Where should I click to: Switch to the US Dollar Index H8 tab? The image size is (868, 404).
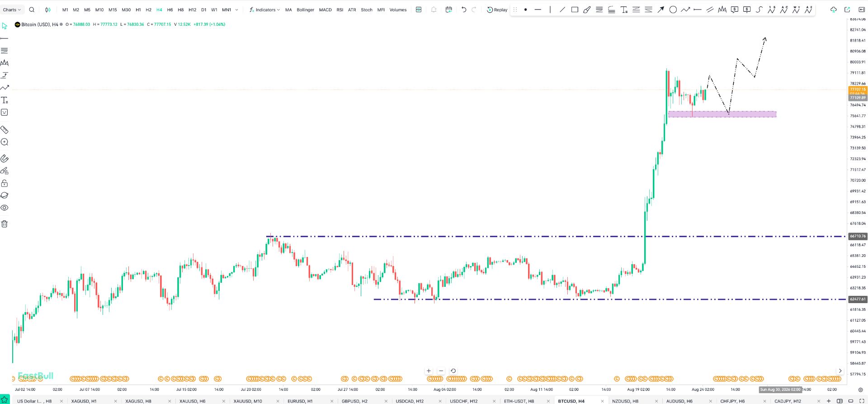[34, 401]
